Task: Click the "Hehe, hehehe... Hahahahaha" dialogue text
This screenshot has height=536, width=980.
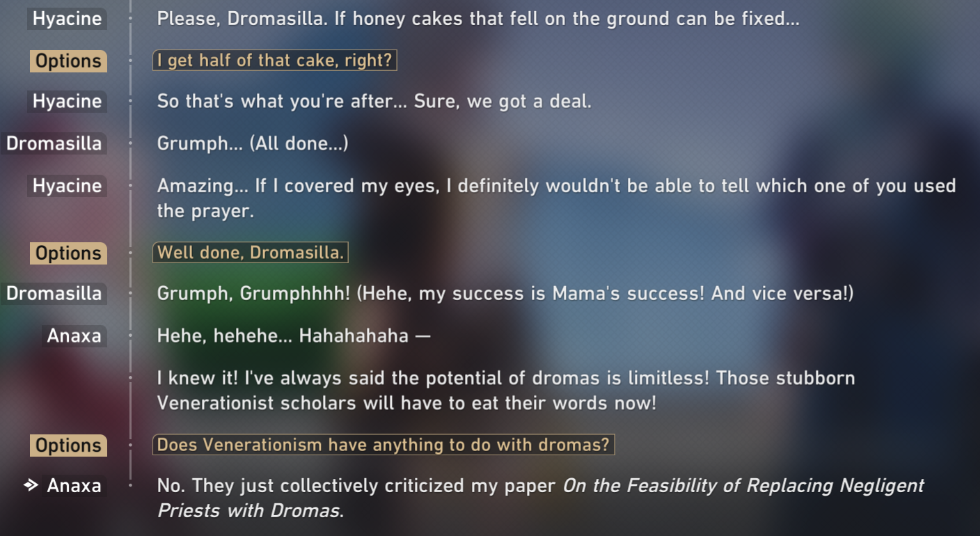Action: point(294,336)
